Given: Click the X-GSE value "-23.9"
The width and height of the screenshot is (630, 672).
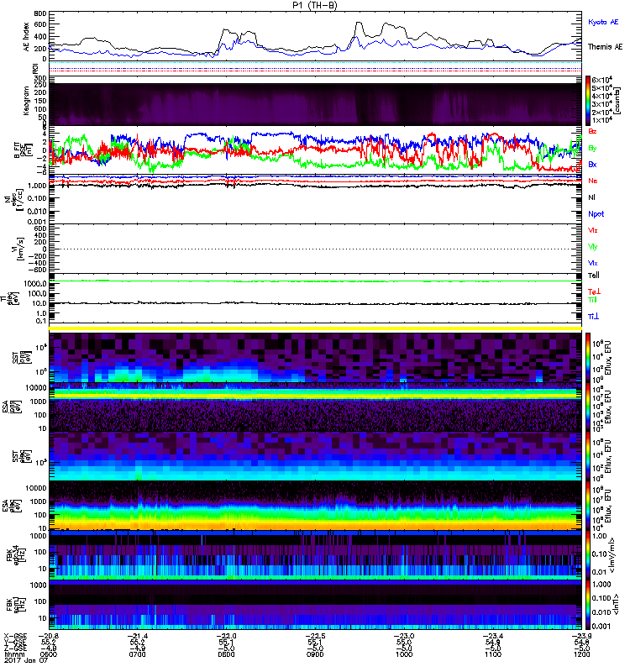Looking at the screenshot, I should point(581,636).
